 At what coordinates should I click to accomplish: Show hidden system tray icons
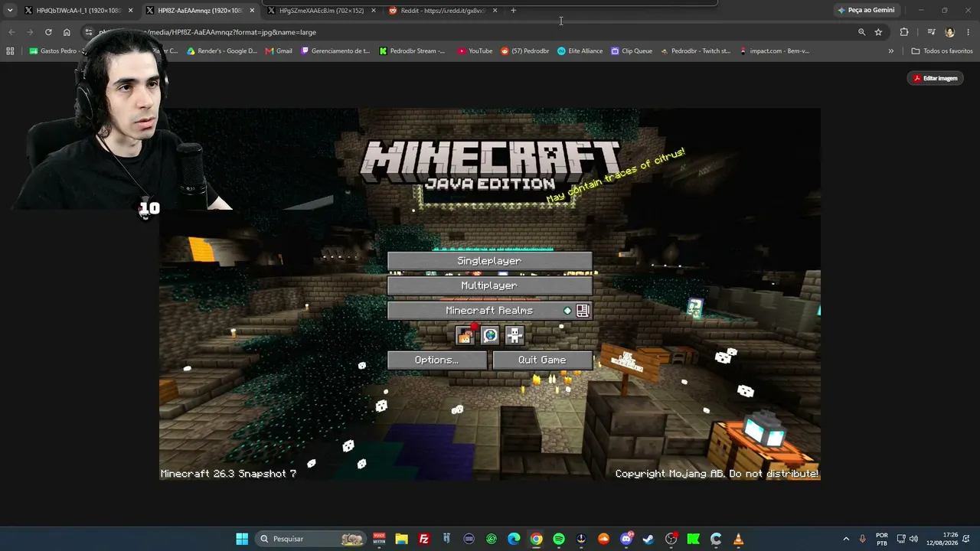tap(846, 539)
